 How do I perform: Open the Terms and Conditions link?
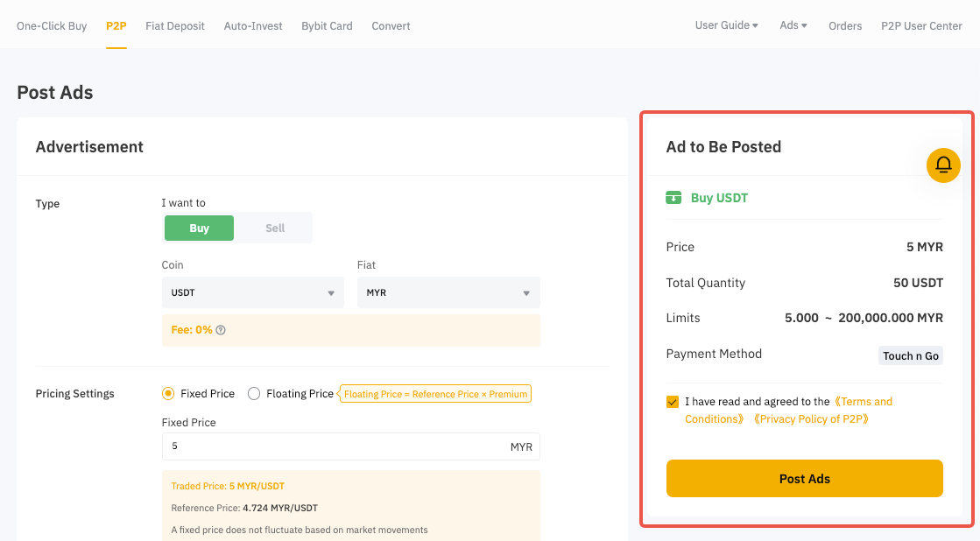click(862, 402)
